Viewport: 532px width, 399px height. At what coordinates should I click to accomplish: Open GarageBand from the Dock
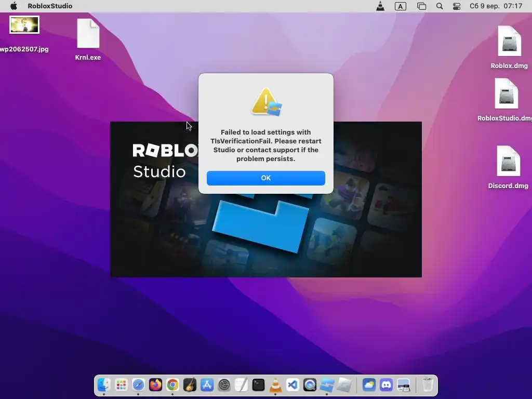coord(190,385)
